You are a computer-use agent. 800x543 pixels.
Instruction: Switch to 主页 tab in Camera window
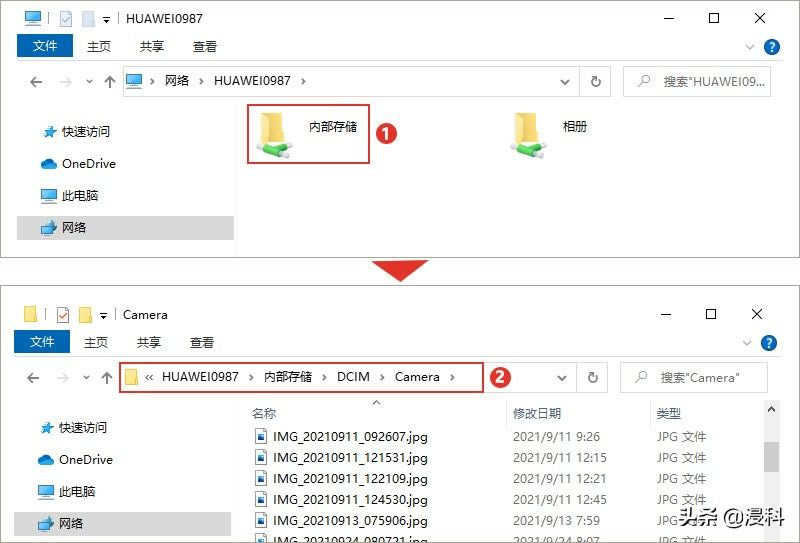point(96,342)
